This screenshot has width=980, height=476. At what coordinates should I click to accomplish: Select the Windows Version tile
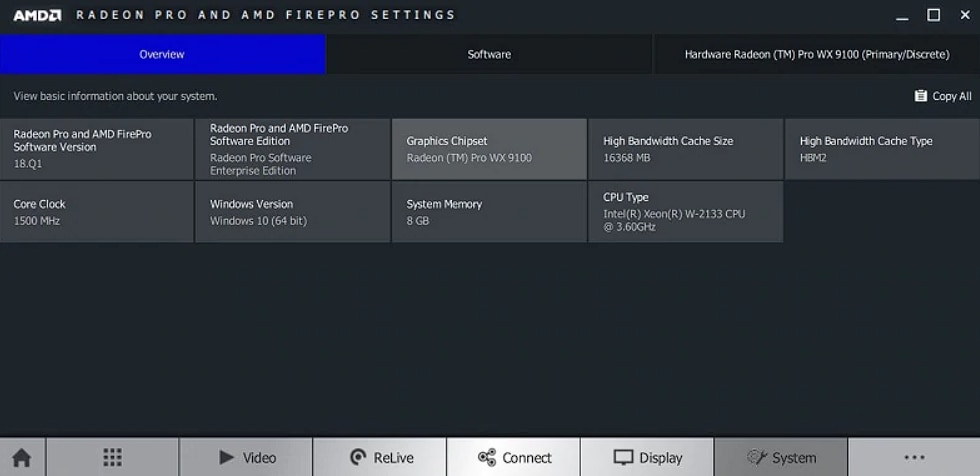(292, 212)
